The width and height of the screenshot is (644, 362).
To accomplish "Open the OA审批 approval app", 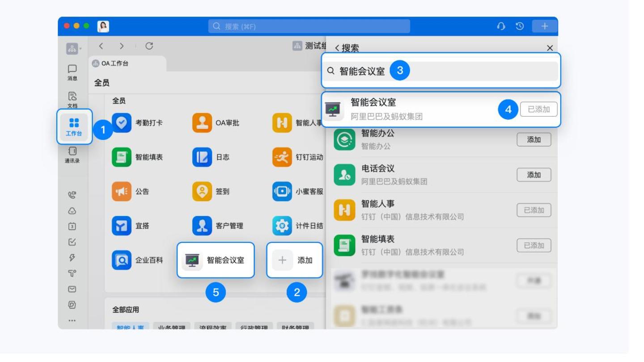I will click(x=216, y=123).
